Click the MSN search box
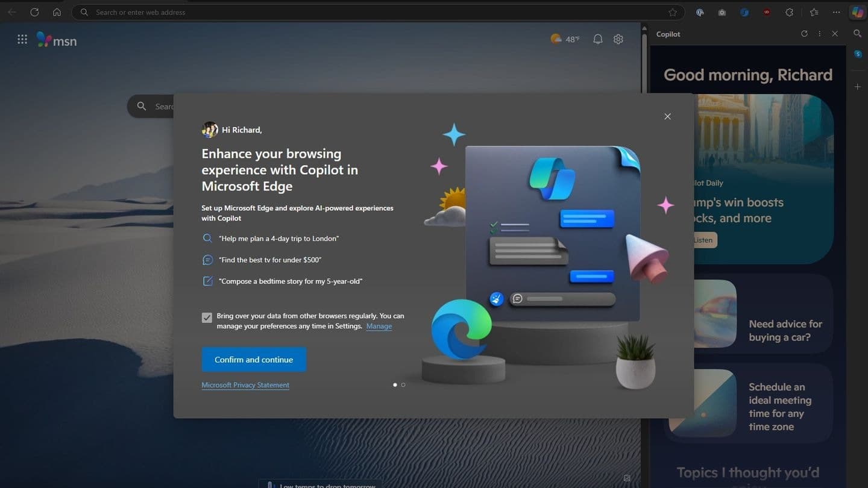 tap(151, 106)
